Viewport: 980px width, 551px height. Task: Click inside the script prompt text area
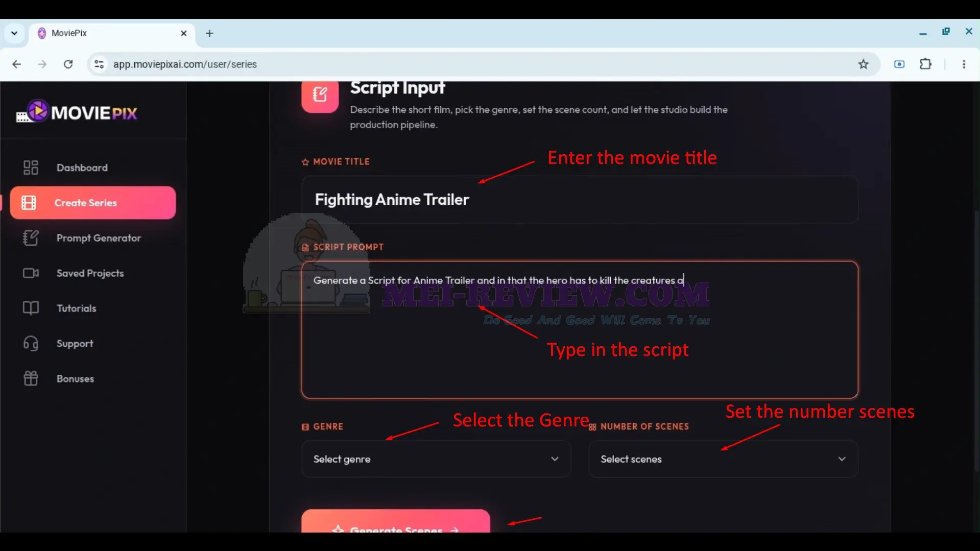580,330
